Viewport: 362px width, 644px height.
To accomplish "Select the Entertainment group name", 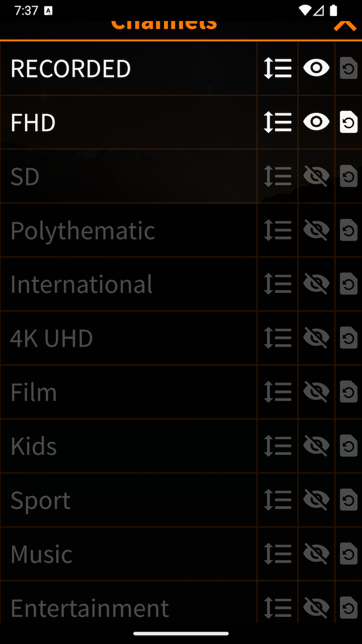I will (x=89, y=608).
